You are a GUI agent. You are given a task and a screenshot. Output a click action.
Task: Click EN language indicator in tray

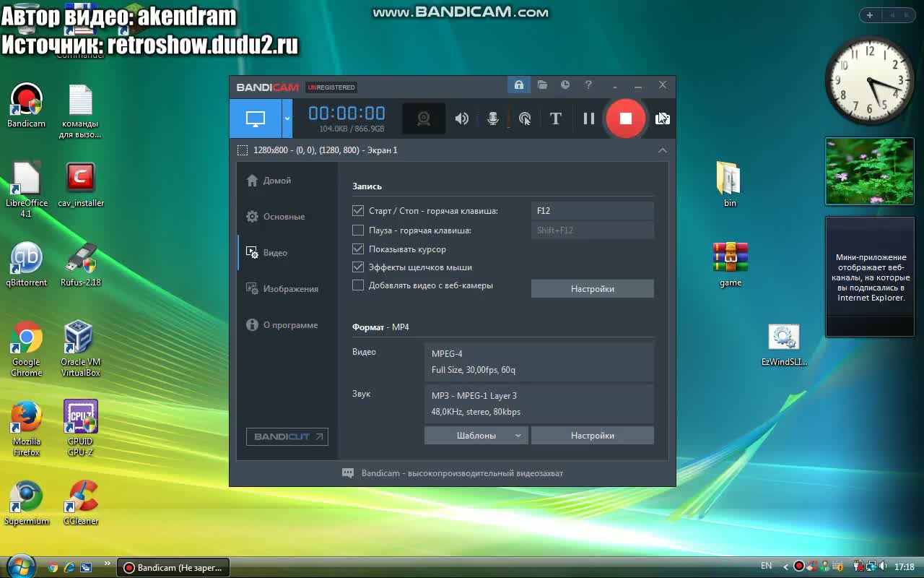point(767,566)
